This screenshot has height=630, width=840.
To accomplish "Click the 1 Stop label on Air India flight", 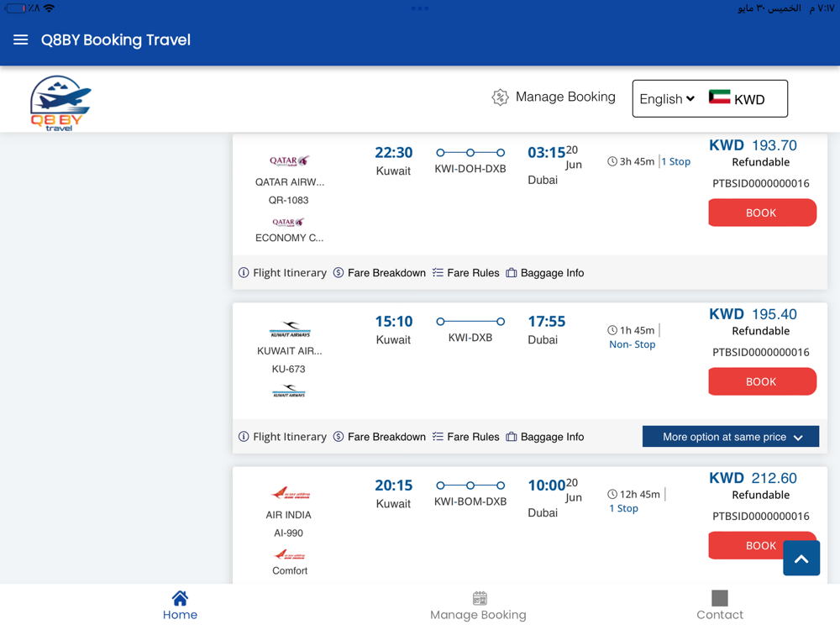I will pyautogui.click(x=623, y=508).
